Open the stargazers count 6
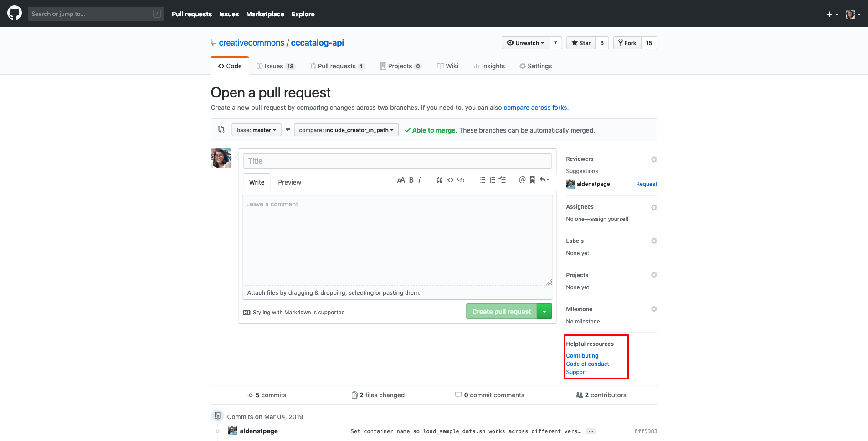This screenshot has width=868, height=441. pos(602,43)
